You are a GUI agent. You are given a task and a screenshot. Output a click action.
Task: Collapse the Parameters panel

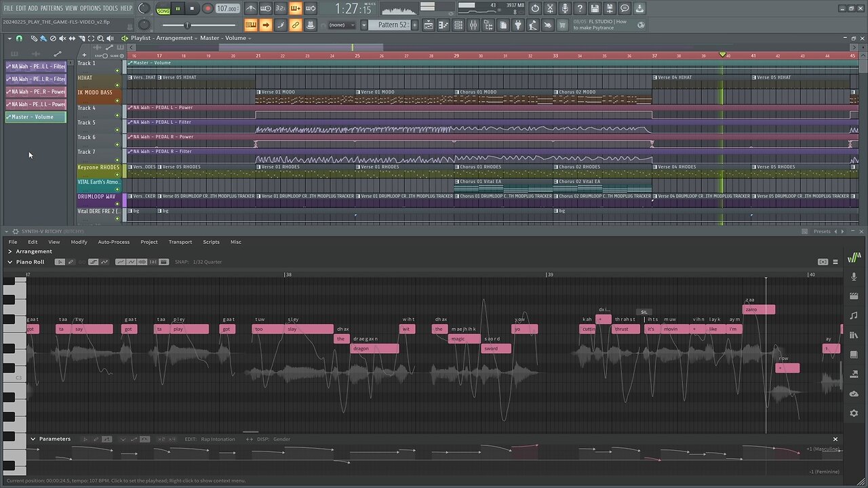coord(33,439)
